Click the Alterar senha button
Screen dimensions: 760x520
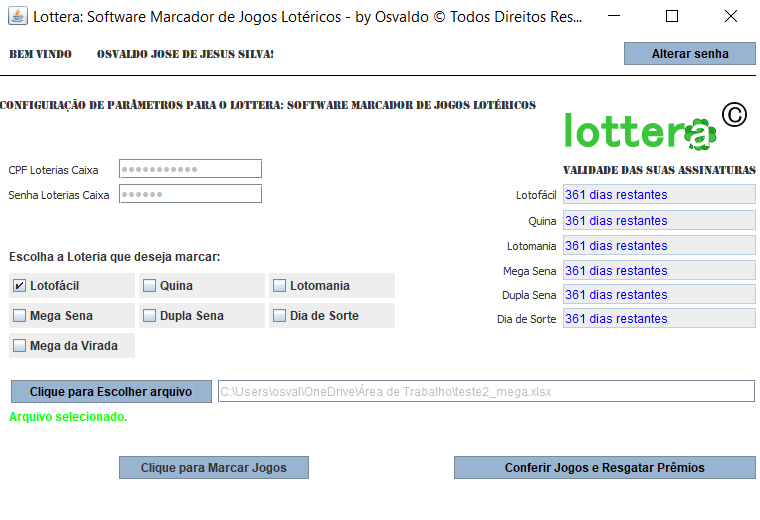[690, 54]
